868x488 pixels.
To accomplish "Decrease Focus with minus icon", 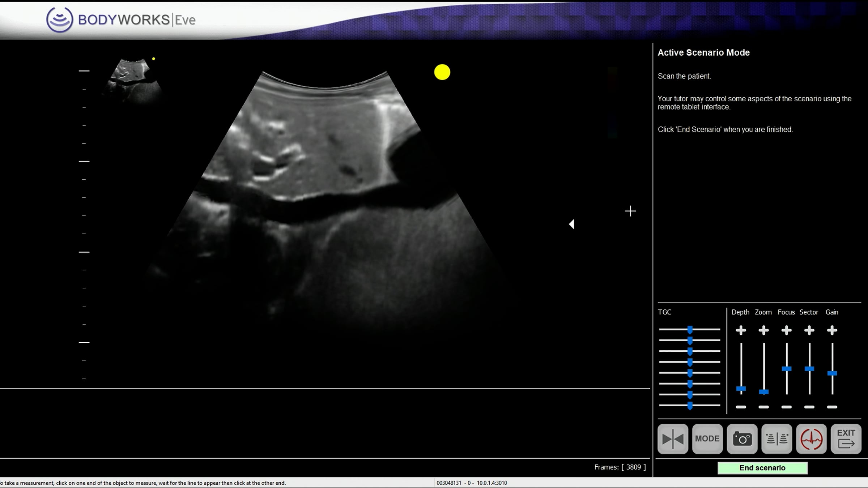I will pyautogui.click(x=786, y=407).
